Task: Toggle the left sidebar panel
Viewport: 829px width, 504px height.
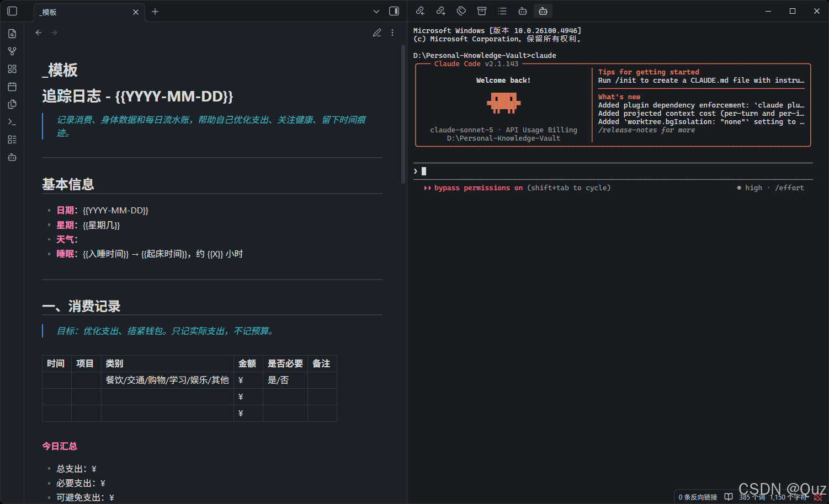Action: (x=12, y=11)
